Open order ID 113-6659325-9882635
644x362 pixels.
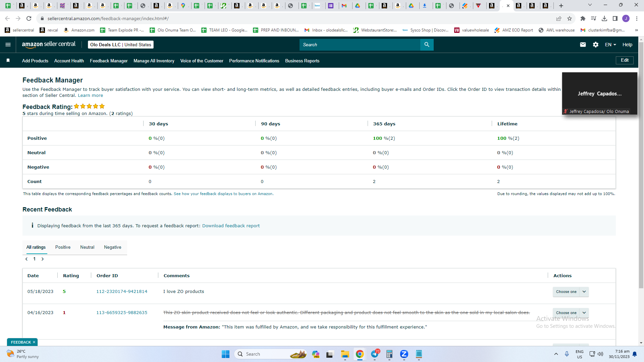tap(122, 313)
